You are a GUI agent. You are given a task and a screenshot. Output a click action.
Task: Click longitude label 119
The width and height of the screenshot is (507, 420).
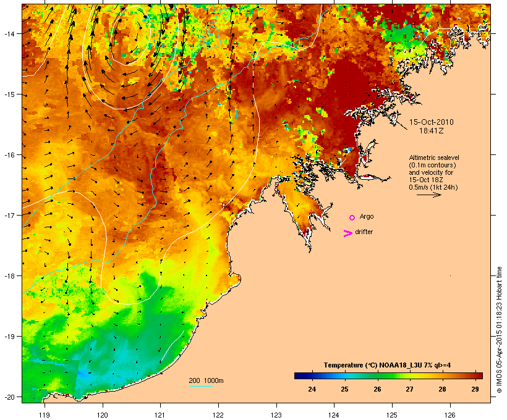(x=45, y=415)
